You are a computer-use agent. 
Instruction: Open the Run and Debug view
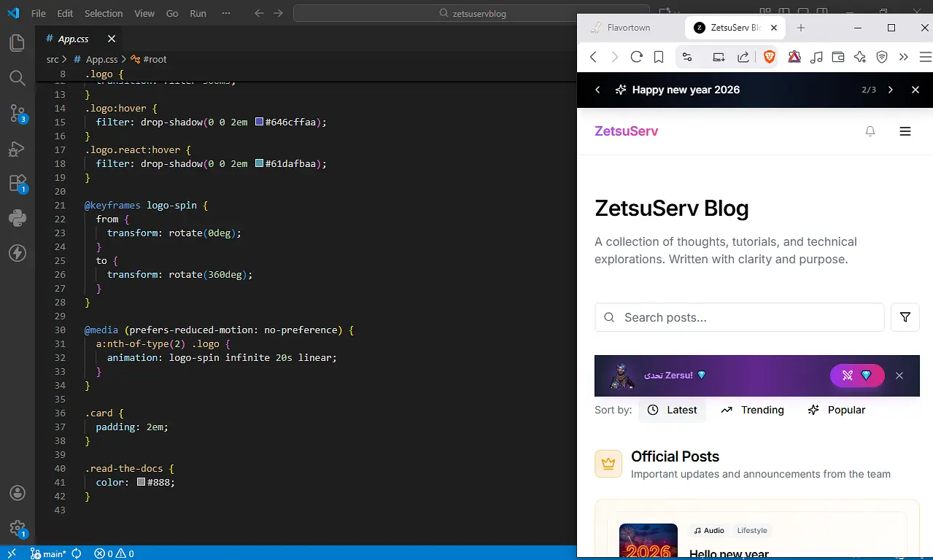[x=18, y=149]
